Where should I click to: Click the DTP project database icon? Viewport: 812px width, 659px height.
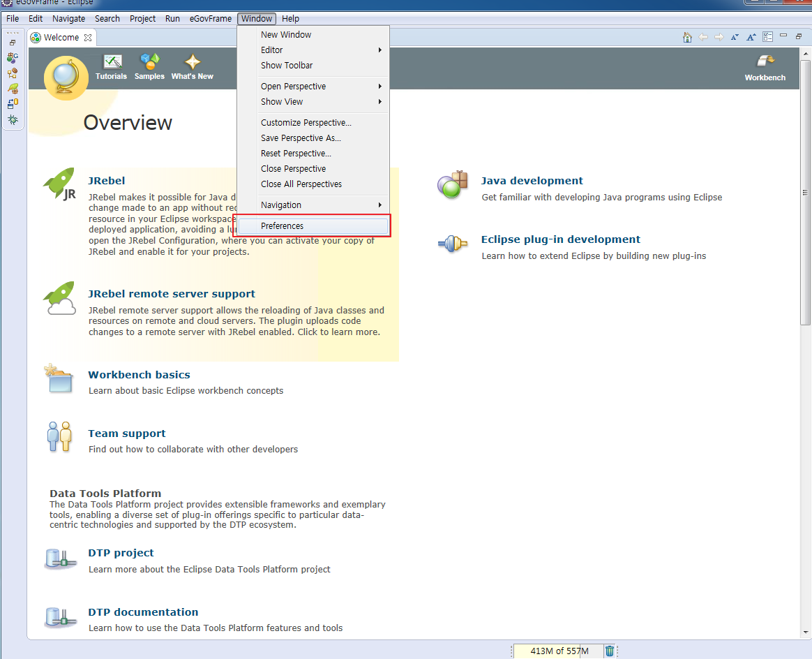pyautogui.click(x=60, y=559)
